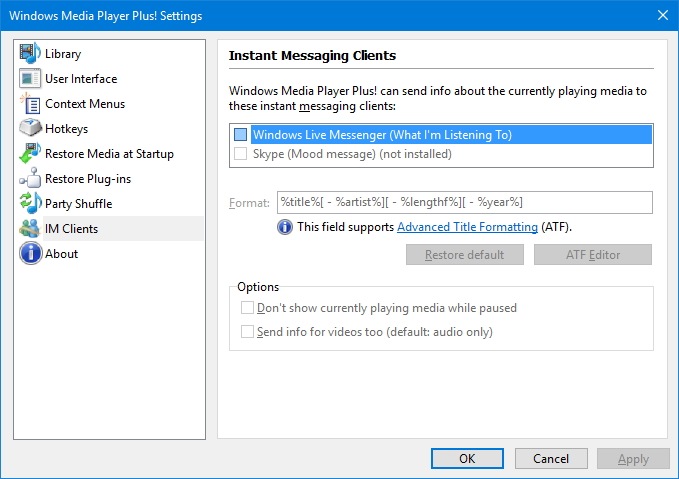Switch to Restore Plug-ins page
The width and height of the screenshot is (679, 479).
(88, 179)
